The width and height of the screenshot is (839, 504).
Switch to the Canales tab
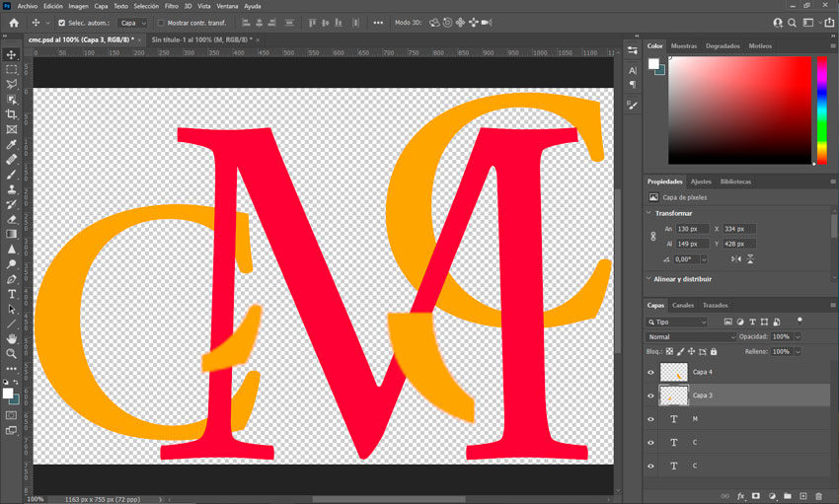tap(682, 306)
